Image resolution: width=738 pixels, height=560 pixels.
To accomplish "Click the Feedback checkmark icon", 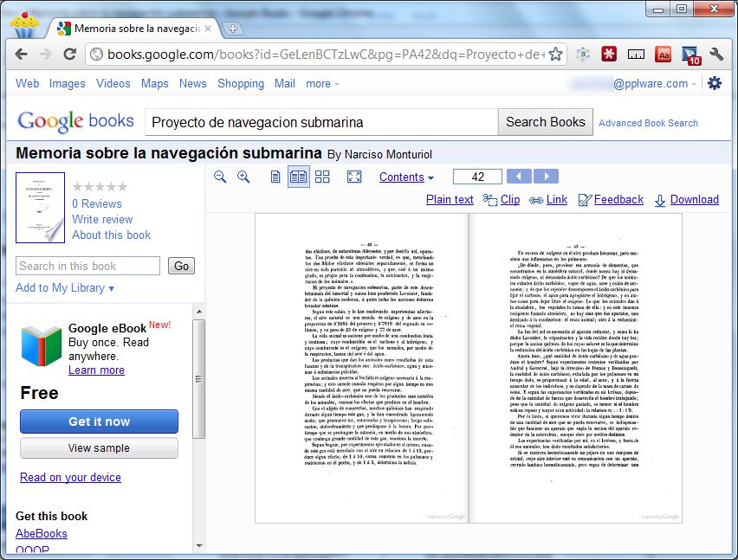I will pyautogui.click(x=585, y=200).
